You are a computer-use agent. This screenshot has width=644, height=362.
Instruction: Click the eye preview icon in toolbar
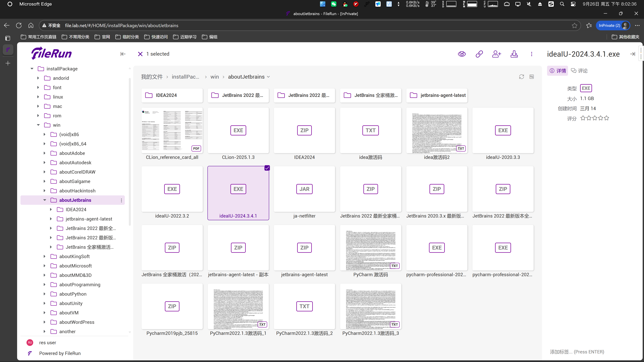click(x=462, y=54)
